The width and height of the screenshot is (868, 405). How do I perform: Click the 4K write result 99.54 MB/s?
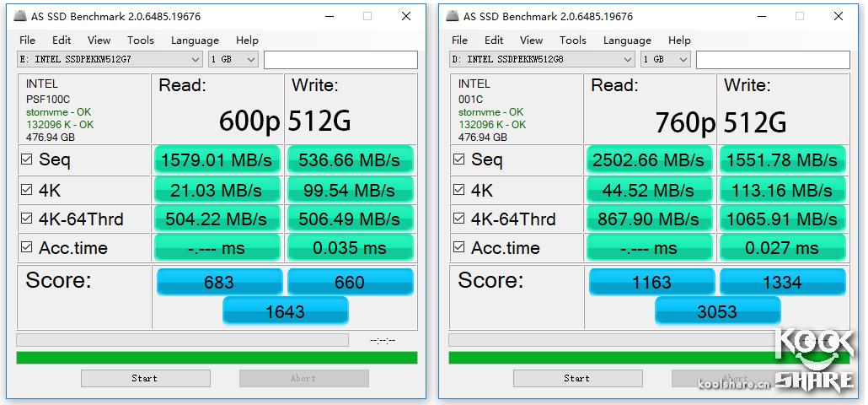point(350,190)
